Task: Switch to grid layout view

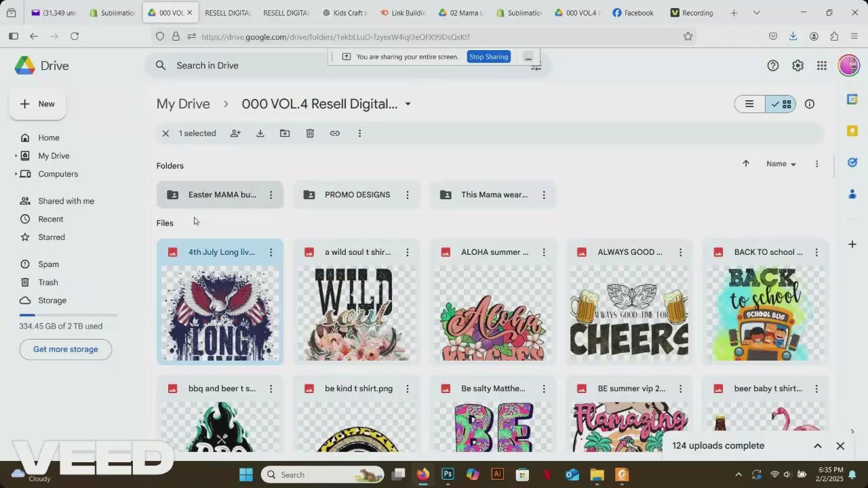Action: tap(781, 104)
